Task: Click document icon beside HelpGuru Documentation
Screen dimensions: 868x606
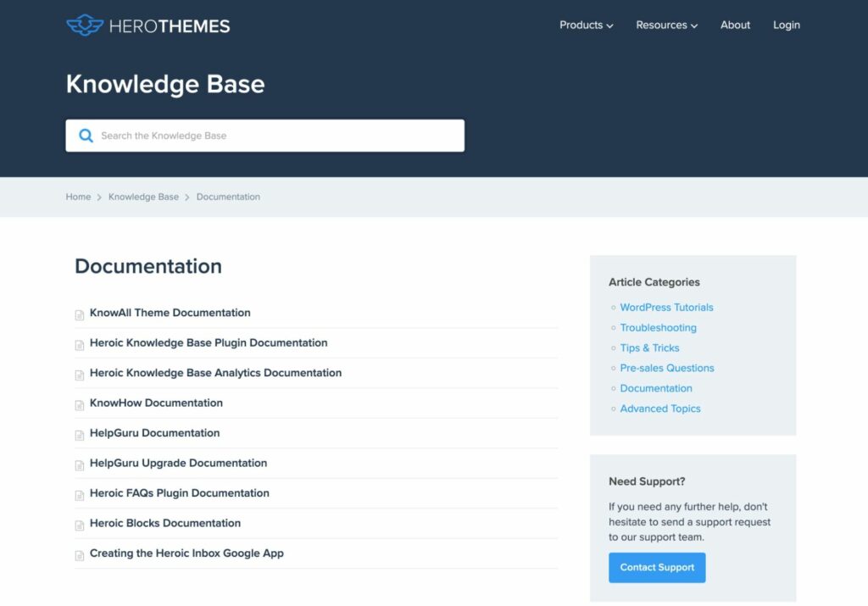Action: point(79,435)
